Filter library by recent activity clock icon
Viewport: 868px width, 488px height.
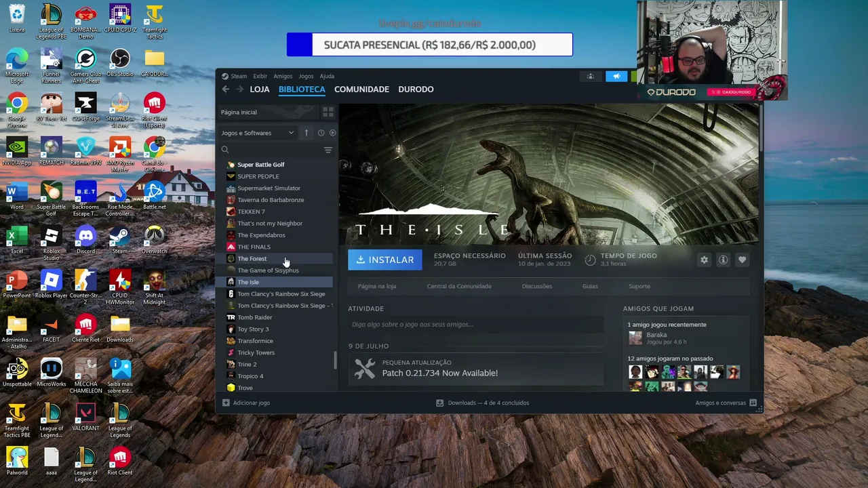321,133
